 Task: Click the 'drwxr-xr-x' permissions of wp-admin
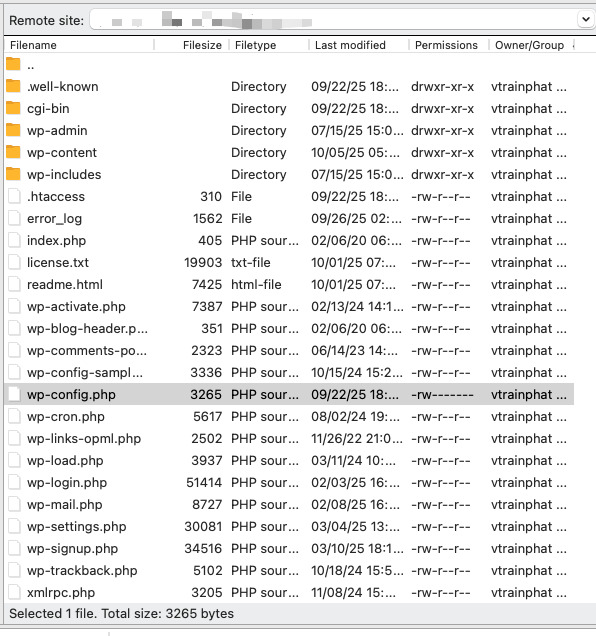(442, 131)
